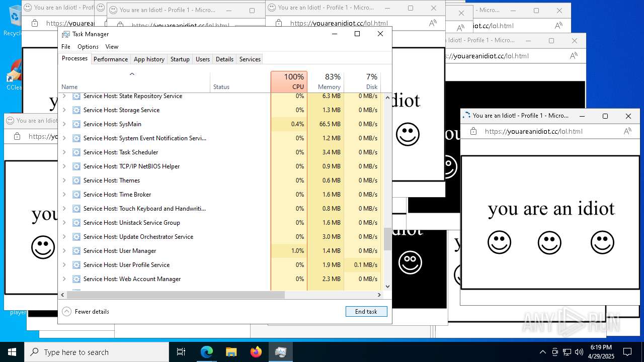Screen dimensions: 644x362
Task: Open Microsoft Edge from the taskbar
Action: (207, 352)
